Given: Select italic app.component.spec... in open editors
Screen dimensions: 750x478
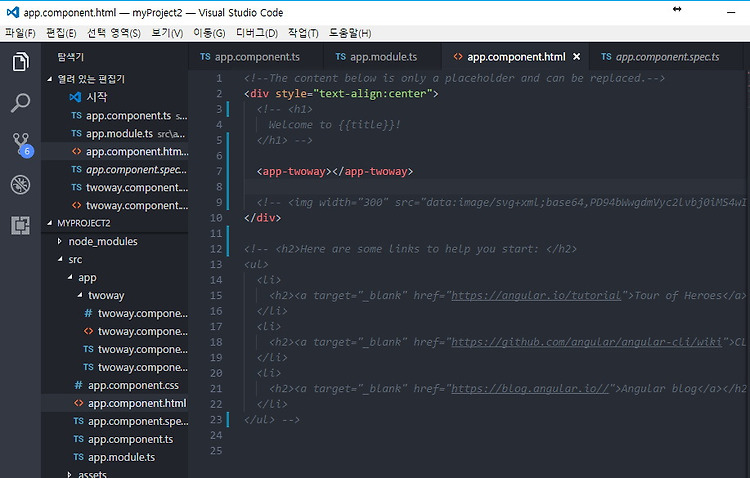Looking at the screenshot, I should click(115, 169).
